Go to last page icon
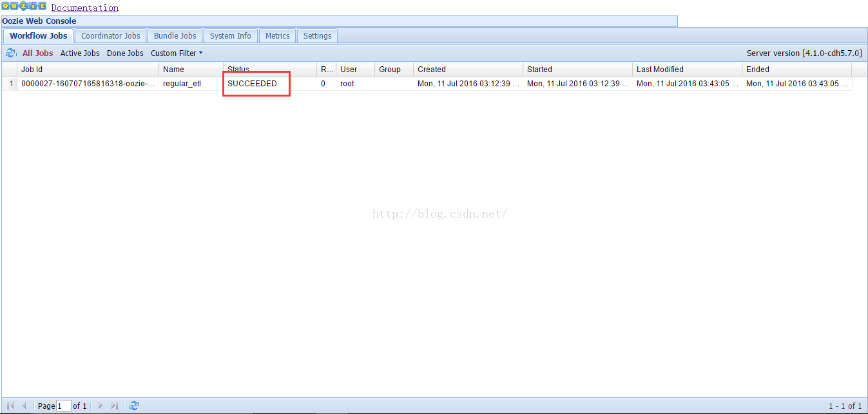This screenshot has height=414, width=868. click(x=114, y=406)
